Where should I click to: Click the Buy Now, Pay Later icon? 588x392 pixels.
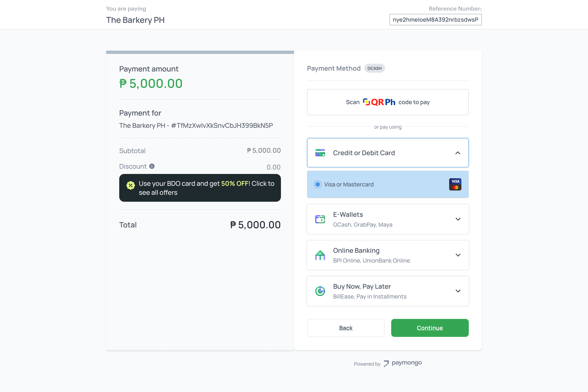click(320, 291)
